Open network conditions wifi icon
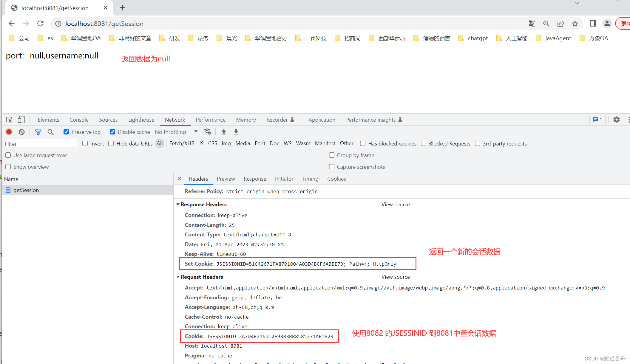 207,132
